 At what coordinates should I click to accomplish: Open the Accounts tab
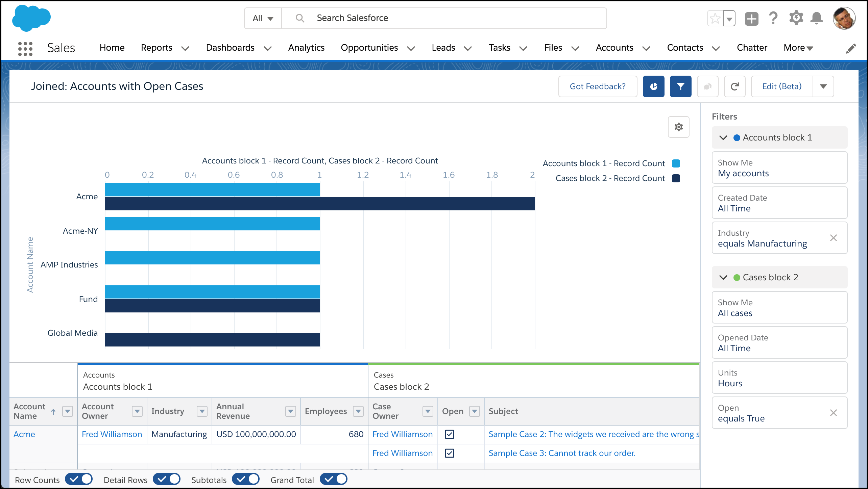click(x=614, y=48)
